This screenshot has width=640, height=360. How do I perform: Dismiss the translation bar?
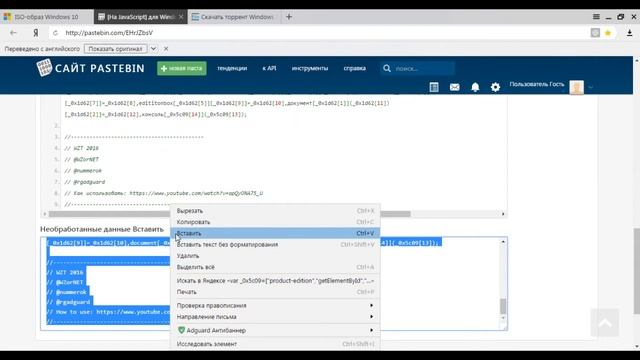[166, 49]
